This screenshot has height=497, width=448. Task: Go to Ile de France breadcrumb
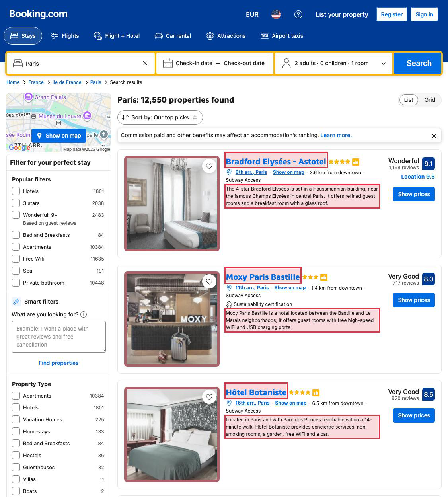click(67, 82)
